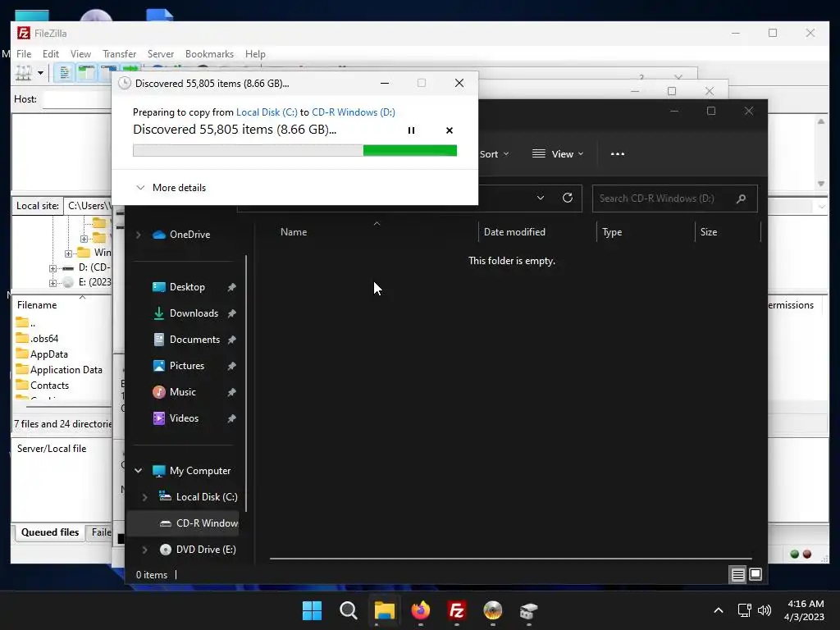Click pin icon beside Documents
The image size is (840, 630).
click(231, 340)
